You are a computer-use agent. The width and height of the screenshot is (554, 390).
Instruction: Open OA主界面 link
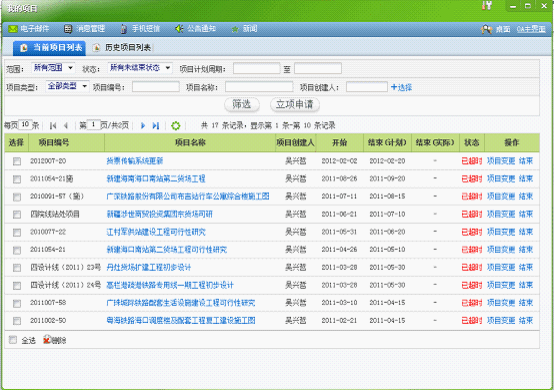(531, 29)
